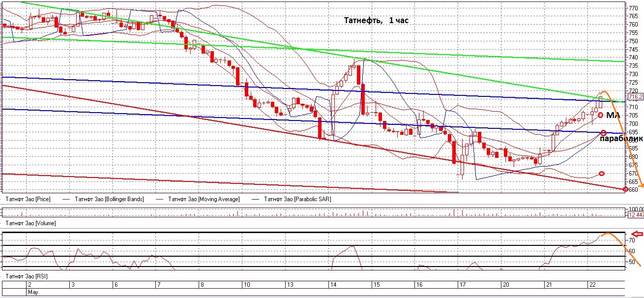Click the 660 price axis label
The width and height of the screenshot is (644, 298).
pyautogui.click(x=634, y=190)
